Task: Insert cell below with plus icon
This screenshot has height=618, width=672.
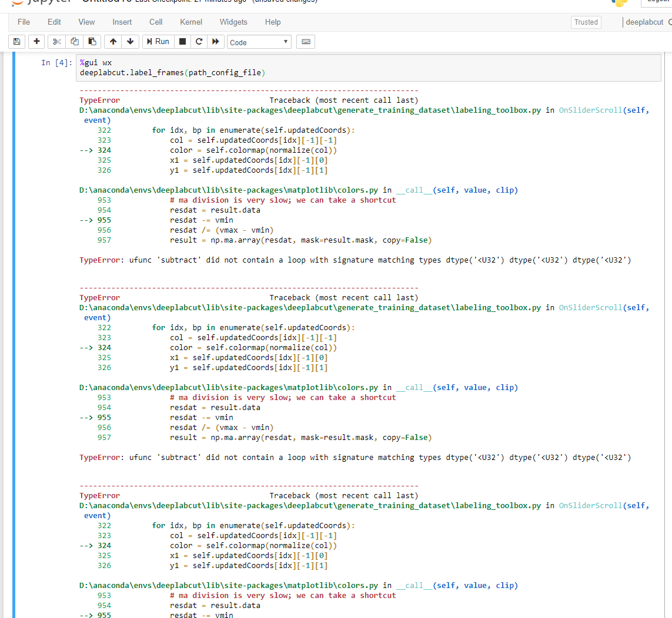Action: (36, 42)
